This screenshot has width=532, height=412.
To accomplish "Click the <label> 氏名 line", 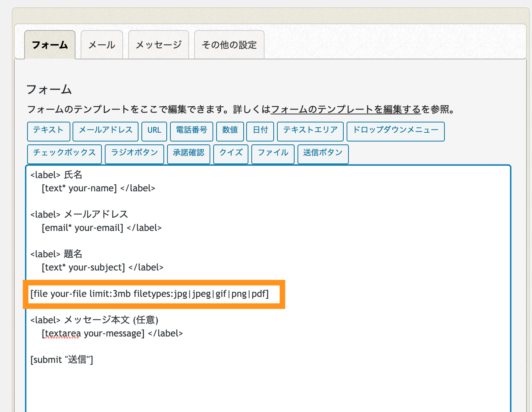I will coord(56,175).
